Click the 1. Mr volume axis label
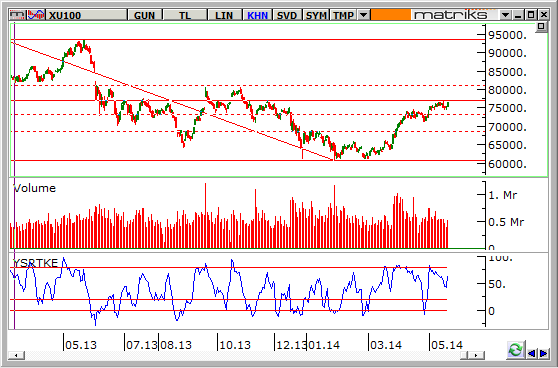The width and height of the screenshot is (558, 368). [503, 195]
